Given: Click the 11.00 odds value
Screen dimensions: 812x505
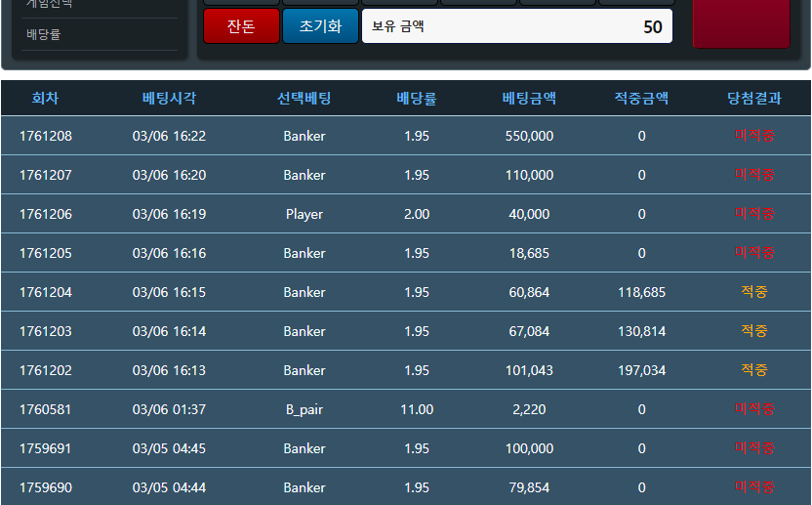Looking at the screenshot, I should coord(417,409).
